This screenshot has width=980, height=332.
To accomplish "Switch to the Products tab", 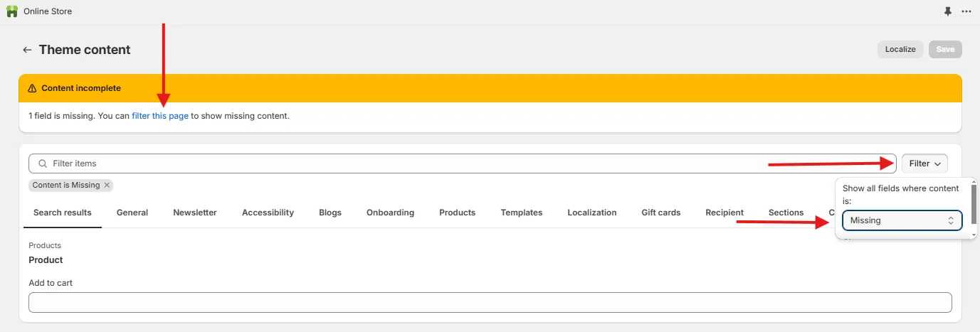I will [x=457, y=213].
